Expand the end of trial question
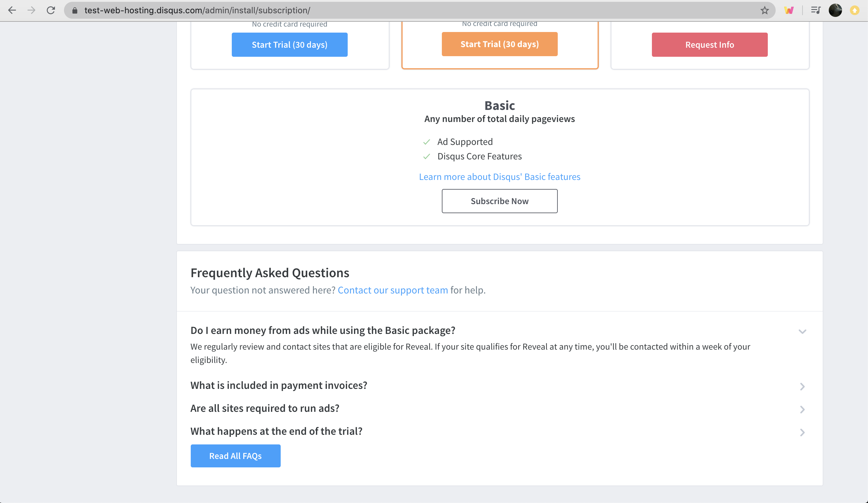 pyautogui.click(x=802, y=432)
